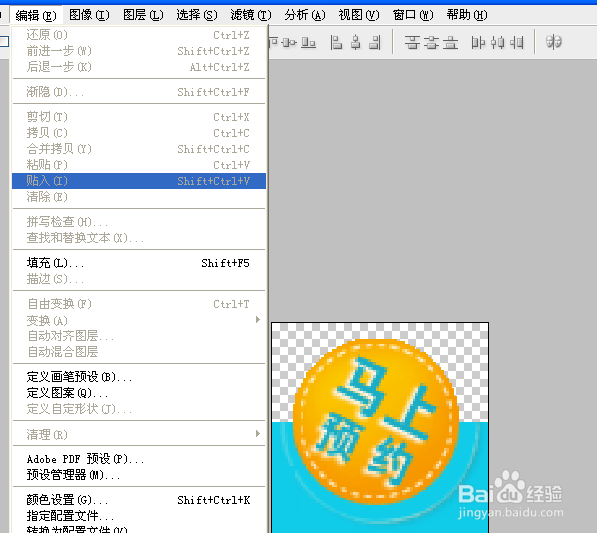Image resolution: width=597 pixels, height=533 pixels.
Task: Choose 拷贝(C) copy entry
Action: [x=139, y=133]
